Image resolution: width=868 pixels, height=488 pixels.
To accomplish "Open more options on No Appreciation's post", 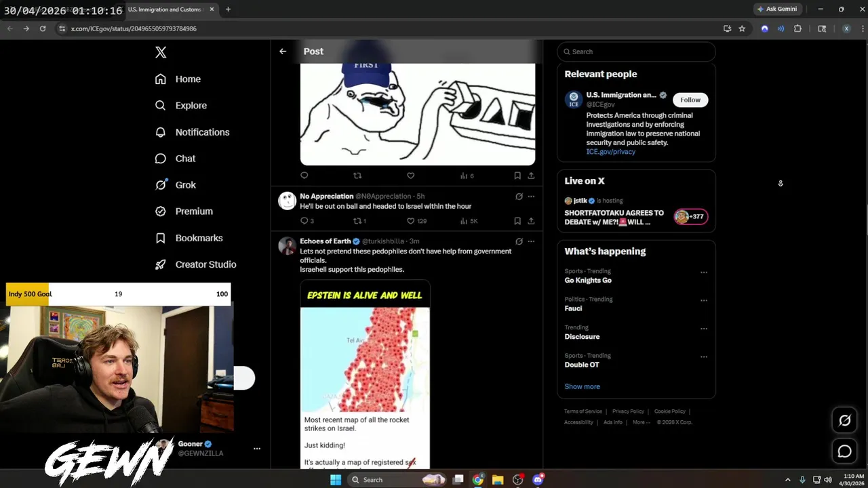I will point(531,197).
